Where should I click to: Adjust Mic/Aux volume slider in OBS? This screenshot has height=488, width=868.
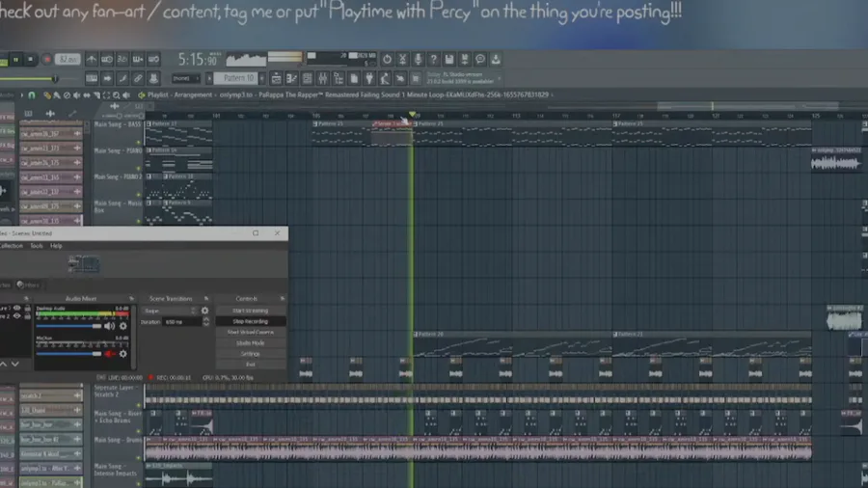[69, 354]
